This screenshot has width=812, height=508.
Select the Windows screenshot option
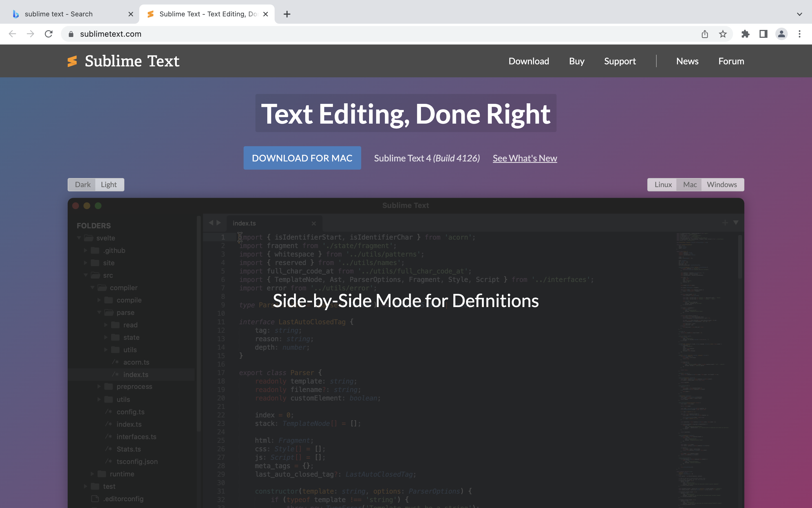click(x=722, y=185)
